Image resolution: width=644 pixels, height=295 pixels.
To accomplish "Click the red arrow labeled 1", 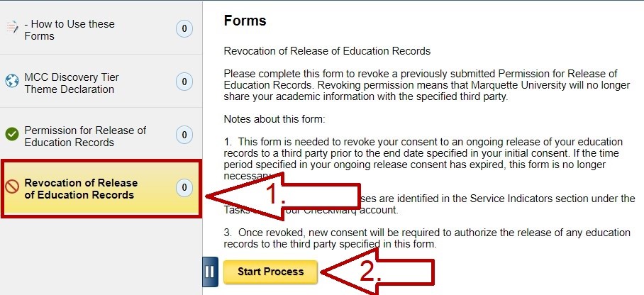I will 284,194.
